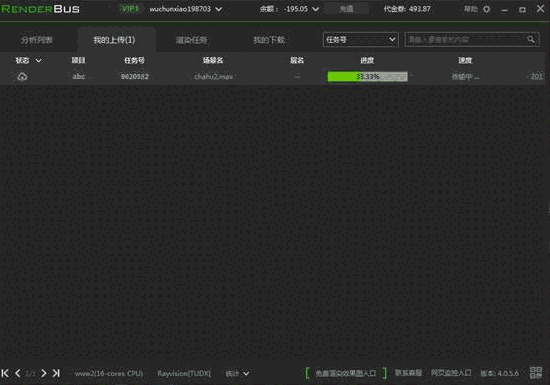Image resolution: width=550 pixels, height=385 pixels.
Task: Go to first page icon
Action: point(5,373)
